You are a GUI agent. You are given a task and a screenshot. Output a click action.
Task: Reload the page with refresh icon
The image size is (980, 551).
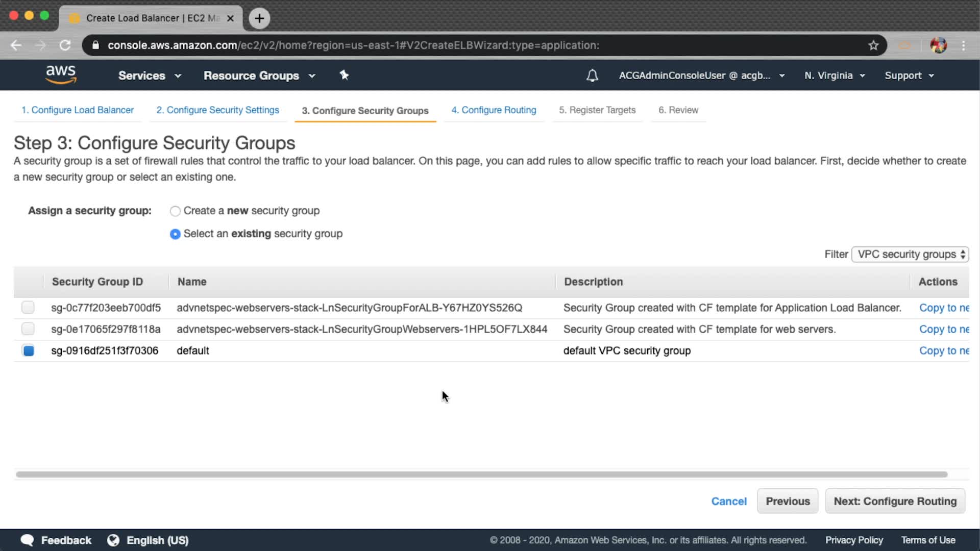pos(65,45)
